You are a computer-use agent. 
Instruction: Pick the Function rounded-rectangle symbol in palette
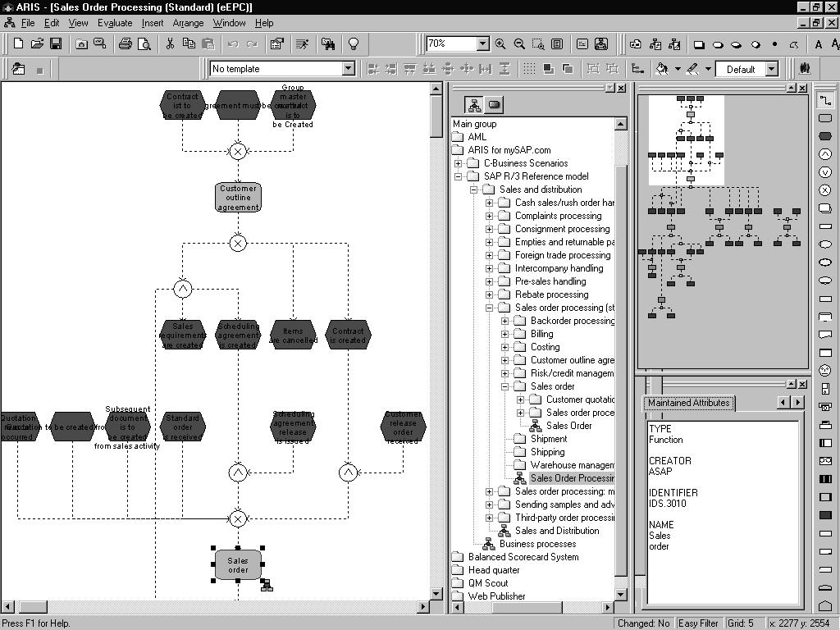825,118
